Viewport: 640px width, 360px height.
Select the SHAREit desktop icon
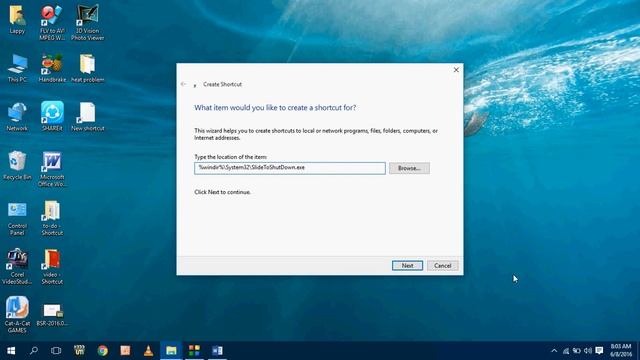tap(52, 117)
